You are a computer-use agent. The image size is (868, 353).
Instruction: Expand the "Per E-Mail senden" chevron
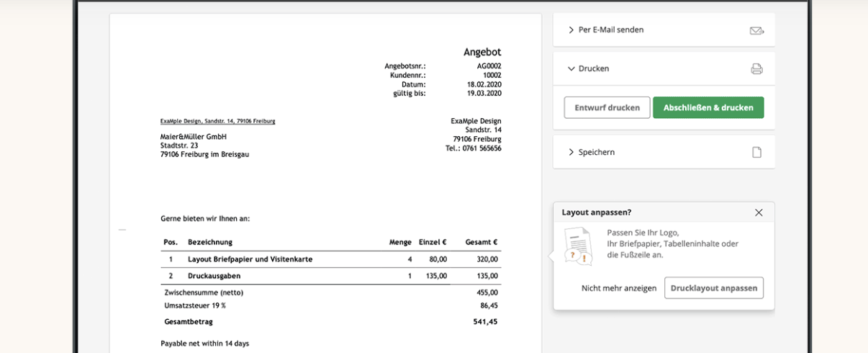[x=571, y=30]
